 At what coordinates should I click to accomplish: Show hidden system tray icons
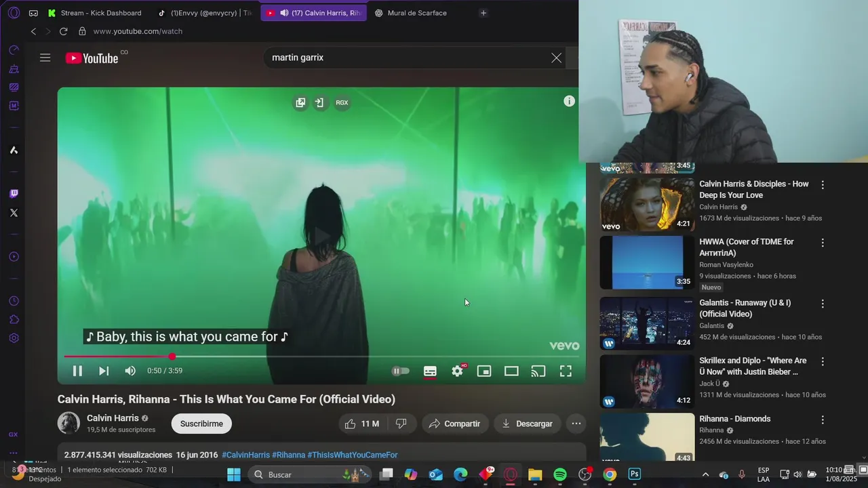pyautogui.click(x=705, y=474)
